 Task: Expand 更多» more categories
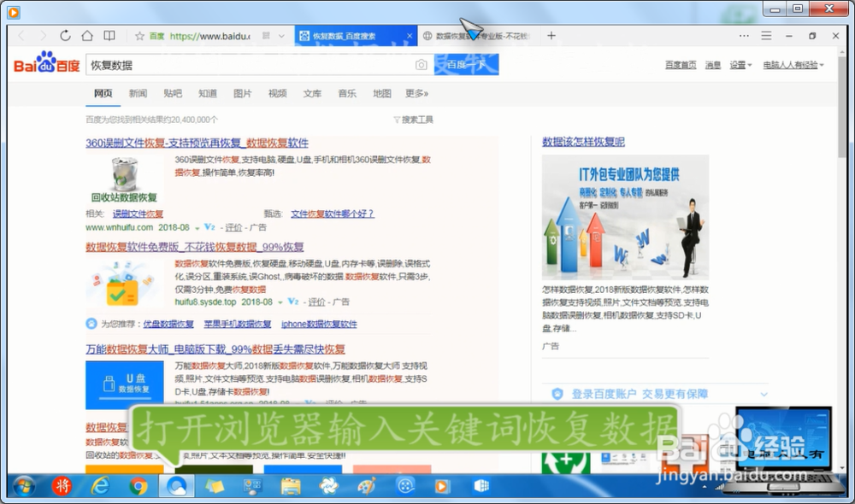(416, 94)
